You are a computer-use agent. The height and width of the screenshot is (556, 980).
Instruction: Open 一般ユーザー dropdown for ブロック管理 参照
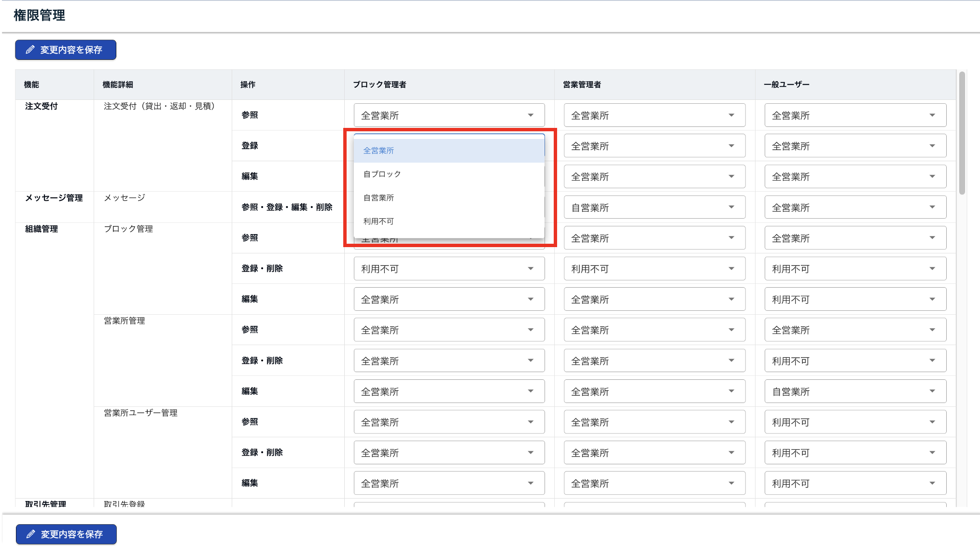(x=855, y=238)
